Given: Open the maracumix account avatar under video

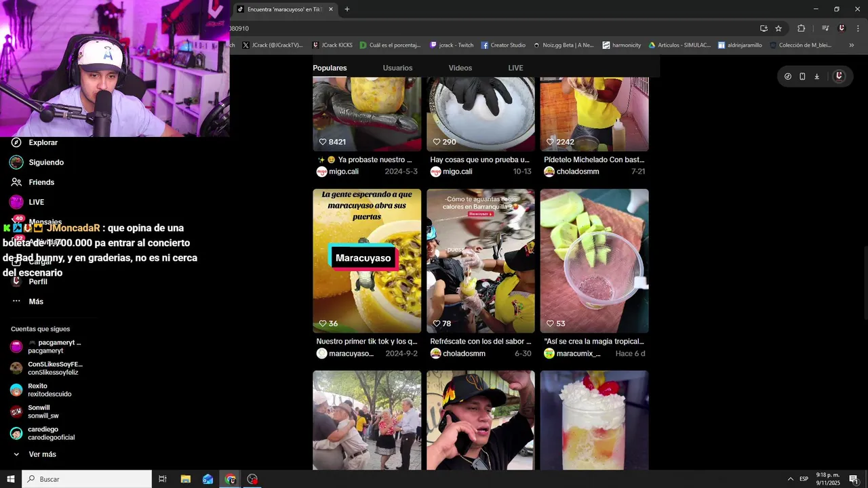Looking at the screenshot, I should pos(549,353).
